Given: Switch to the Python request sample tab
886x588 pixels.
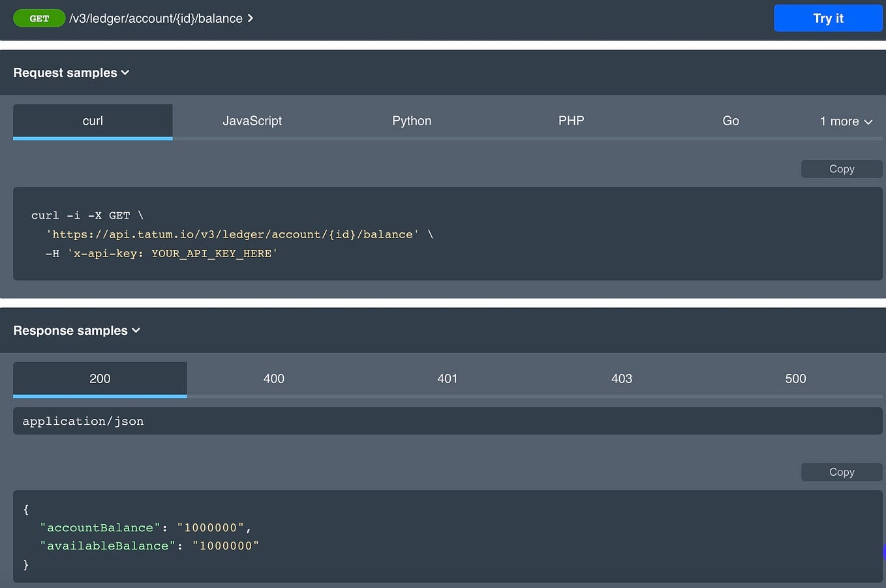Looking at the screenshot, I should [412, 121].
